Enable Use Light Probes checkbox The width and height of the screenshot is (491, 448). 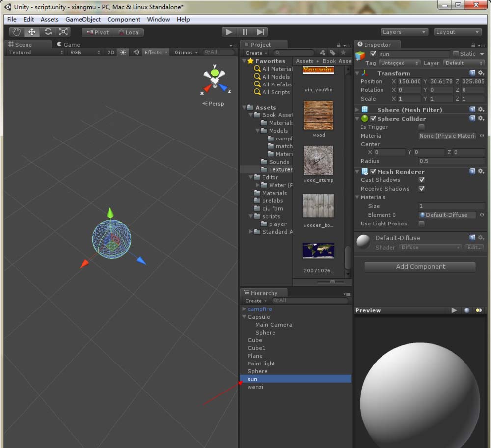pos(422,224)
